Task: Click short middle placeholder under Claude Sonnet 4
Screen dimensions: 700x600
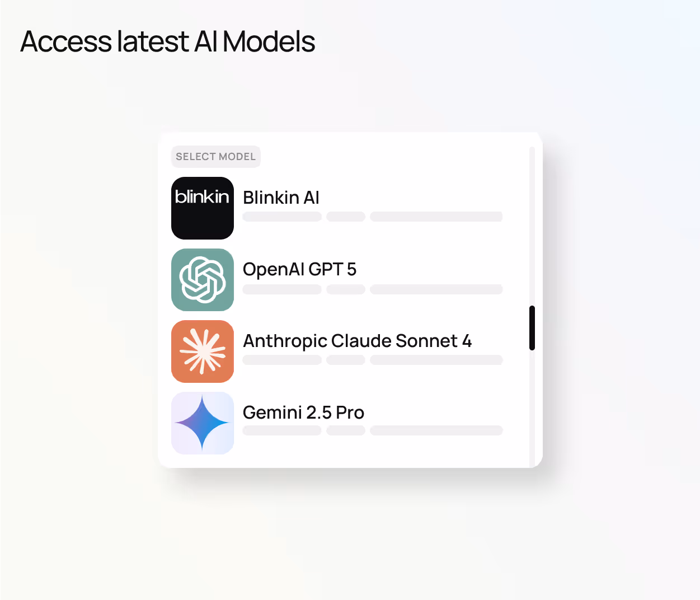Action: pyautogui.click(x=346, y=360)
